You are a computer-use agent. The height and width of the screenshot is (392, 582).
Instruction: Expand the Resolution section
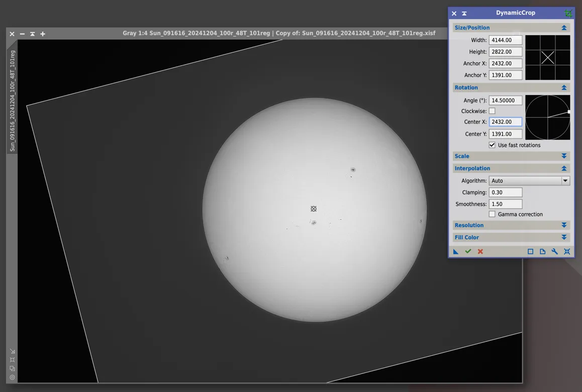564,225
